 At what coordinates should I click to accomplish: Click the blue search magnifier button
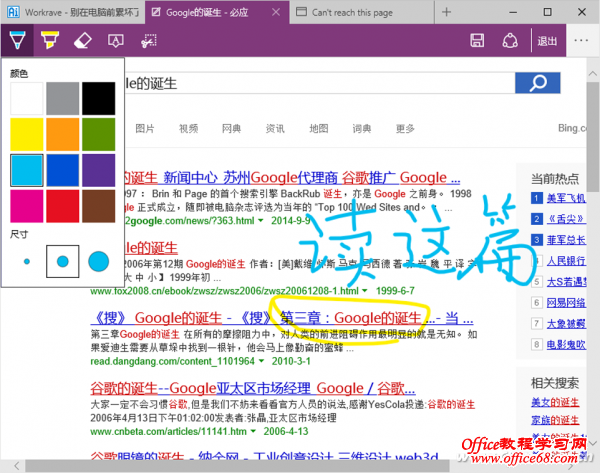pyautogui.click(x=539, y=83)
